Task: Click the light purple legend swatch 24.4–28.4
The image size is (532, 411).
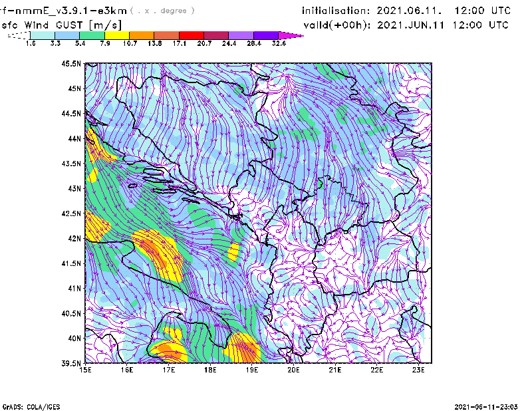Action: (x=241, y=35)
